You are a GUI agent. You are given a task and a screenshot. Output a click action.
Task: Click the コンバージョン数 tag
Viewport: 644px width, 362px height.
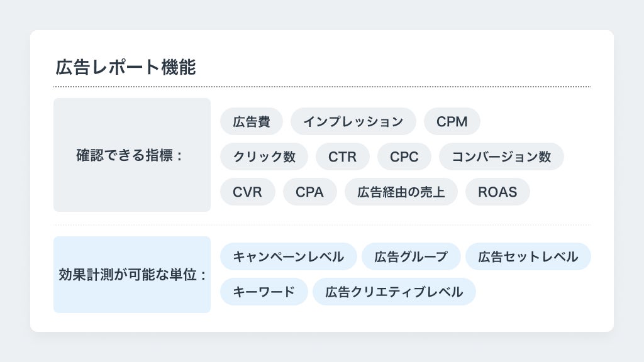coord(501,156)
